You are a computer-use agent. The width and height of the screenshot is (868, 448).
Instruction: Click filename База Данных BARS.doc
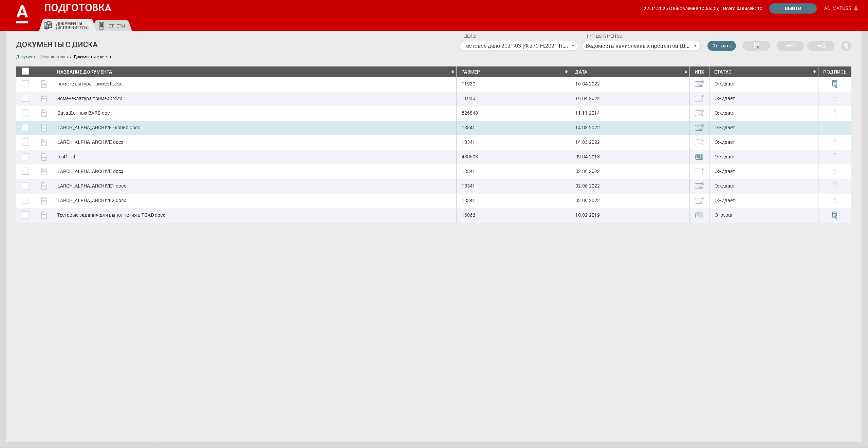pos(84,113)
